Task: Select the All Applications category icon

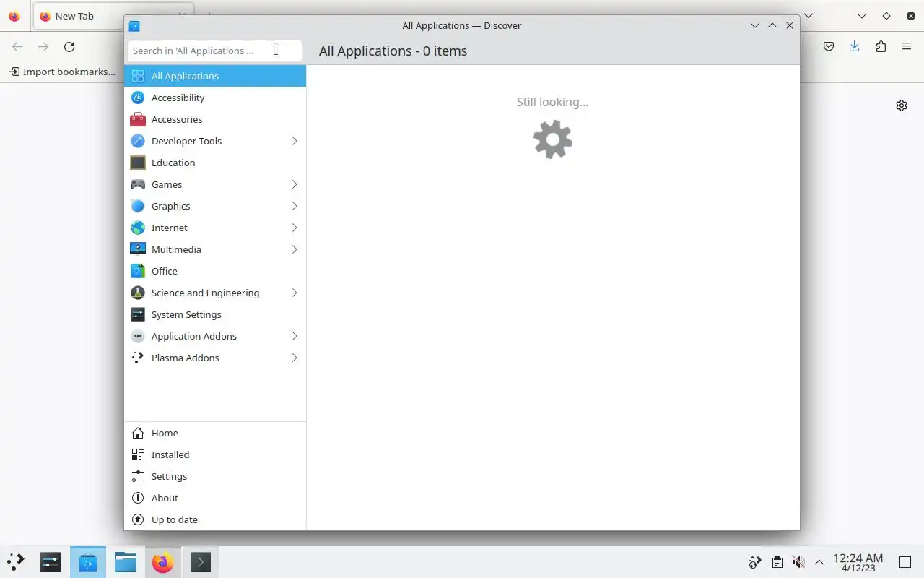Action: [x=138, y=76]
